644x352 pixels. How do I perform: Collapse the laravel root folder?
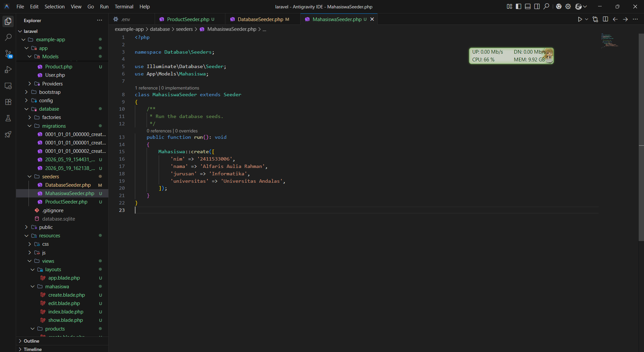(x=20, y=31)
